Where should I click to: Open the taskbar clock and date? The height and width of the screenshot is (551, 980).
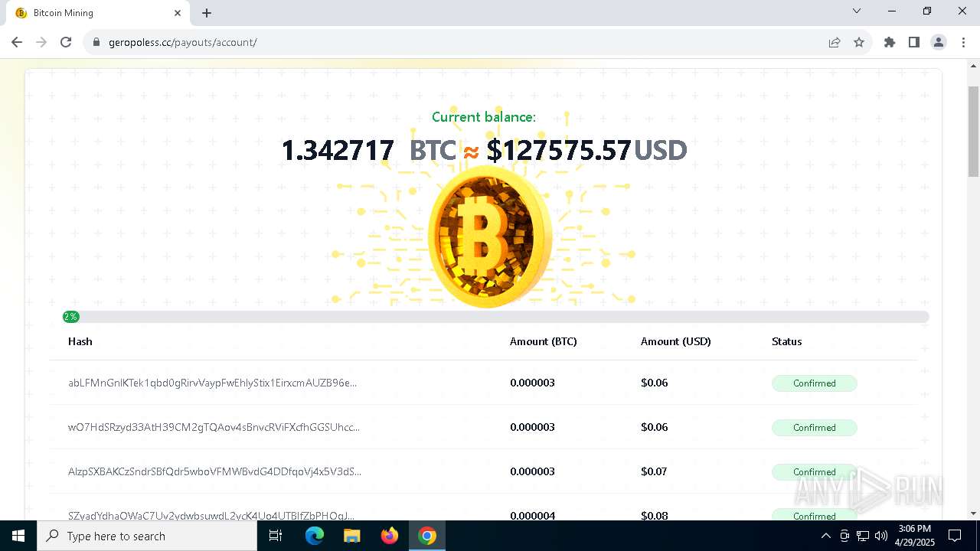pyautogui.click(x=914, y=536)
